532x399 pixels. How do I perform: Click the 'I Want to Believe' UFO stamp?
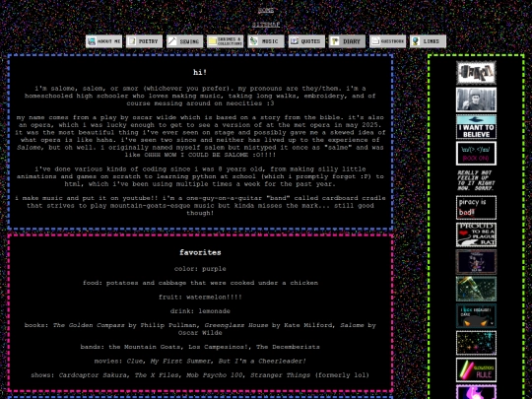pos(476,127)
